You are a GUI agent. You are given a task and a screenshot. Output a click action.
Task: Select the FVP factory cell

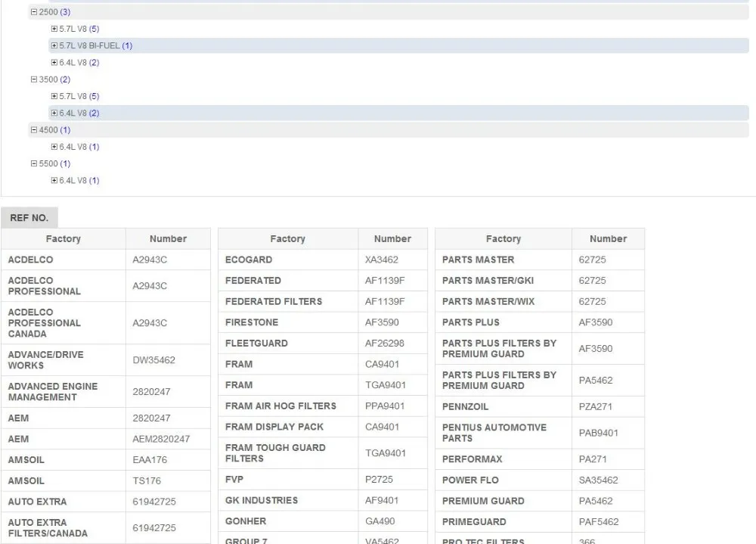[288, 480]
